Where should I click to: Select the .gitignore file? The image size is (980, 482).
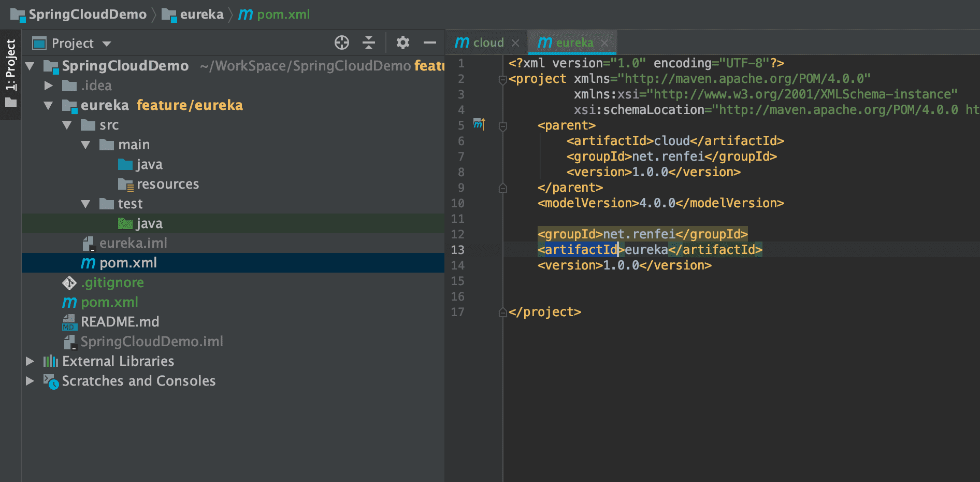click(233, 282)
